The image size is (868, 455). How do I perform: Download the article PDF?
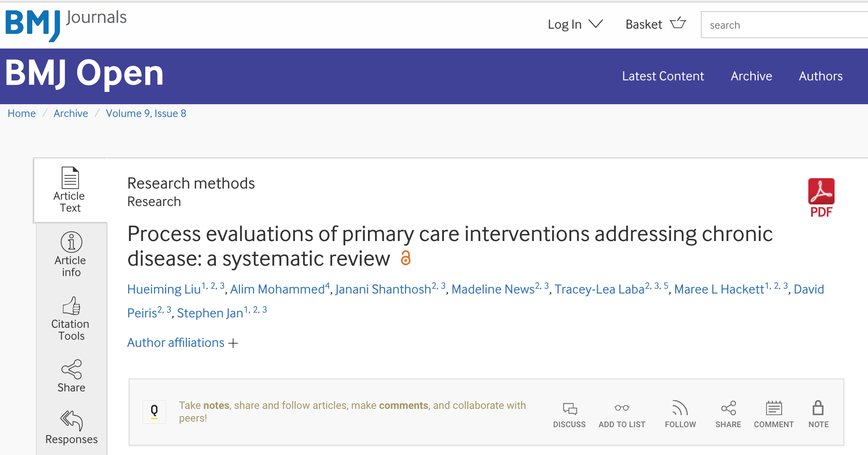821,198
